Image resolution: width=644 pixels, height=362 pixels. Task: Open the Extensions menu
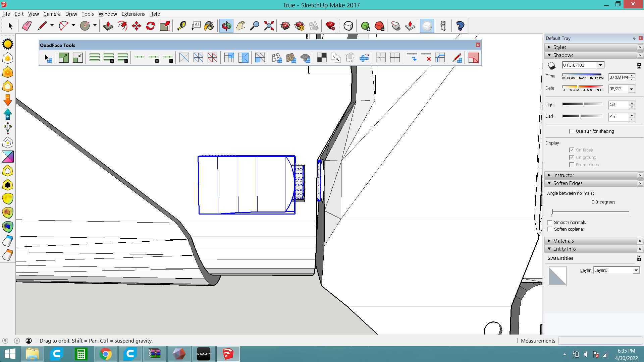coord(133,14)
